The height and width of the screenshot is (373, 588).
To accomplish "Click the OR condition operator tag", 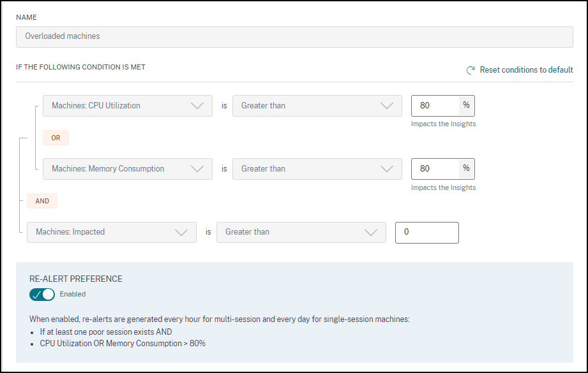I will [56, 138].
